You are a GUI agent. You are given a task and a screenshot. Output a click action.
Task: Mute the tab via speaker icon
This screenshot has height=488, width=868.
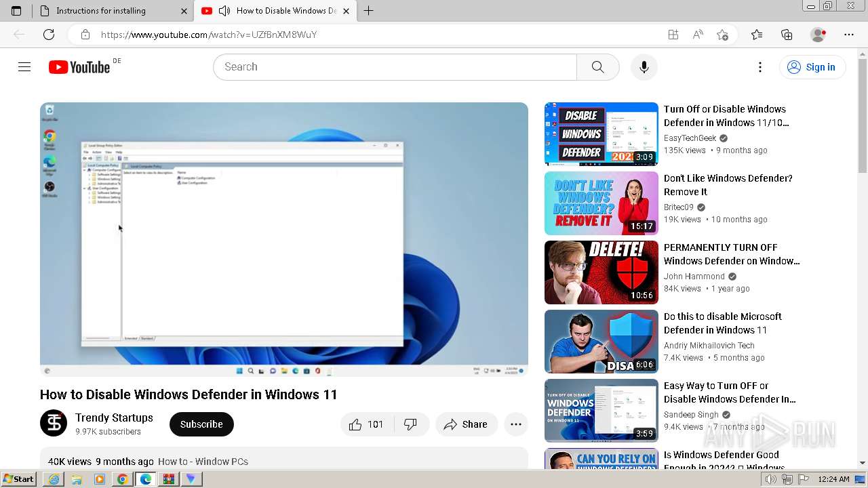tap(224, 11)
